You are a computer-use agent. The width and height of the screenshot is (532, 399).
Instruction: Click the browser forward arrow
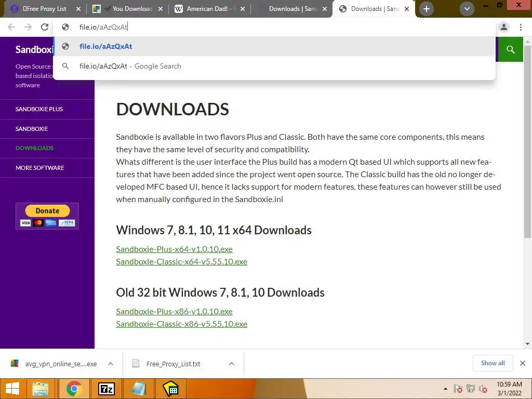[x=28, y=27]
